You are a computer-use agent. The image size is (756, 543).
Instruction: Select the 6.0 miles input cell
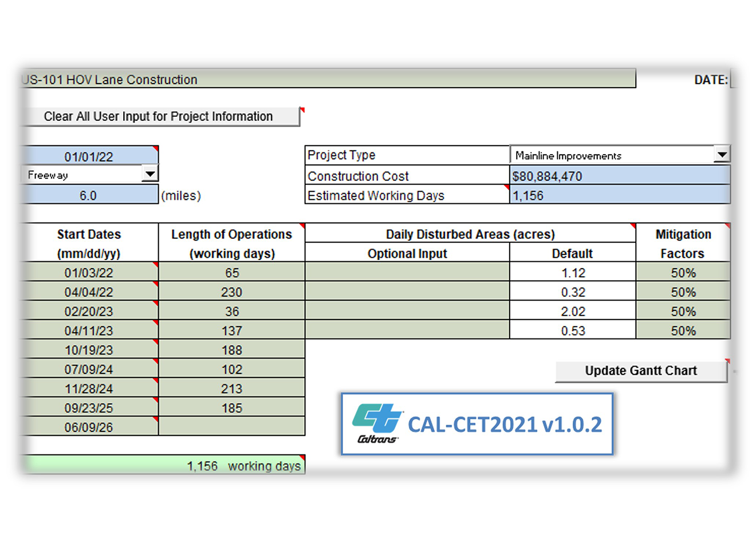89,195
